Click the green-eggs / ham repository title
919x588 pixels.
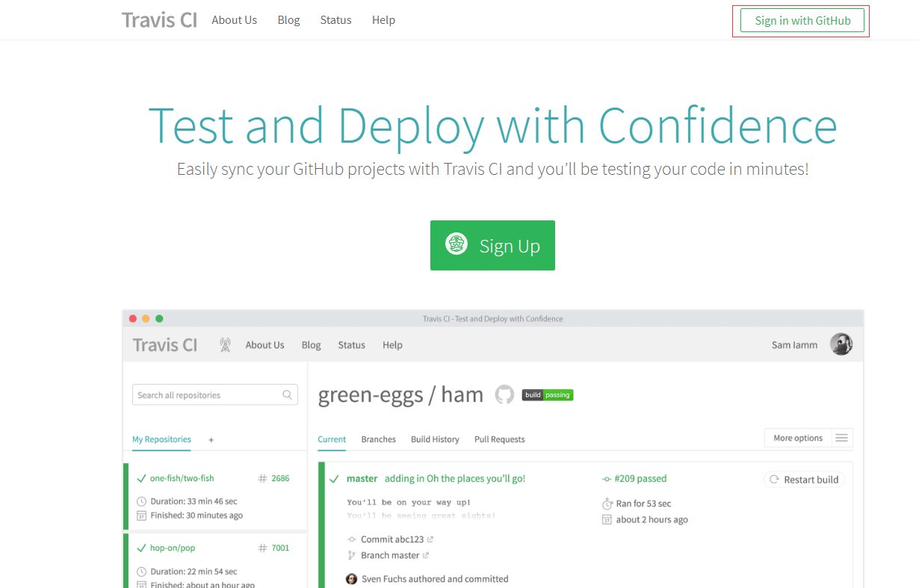(x=400, y=394)
